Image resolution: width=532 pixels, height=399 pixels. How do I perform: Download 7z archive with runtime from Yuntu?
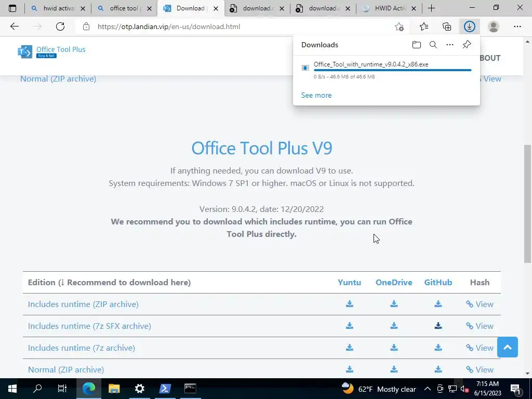[350, 348]
